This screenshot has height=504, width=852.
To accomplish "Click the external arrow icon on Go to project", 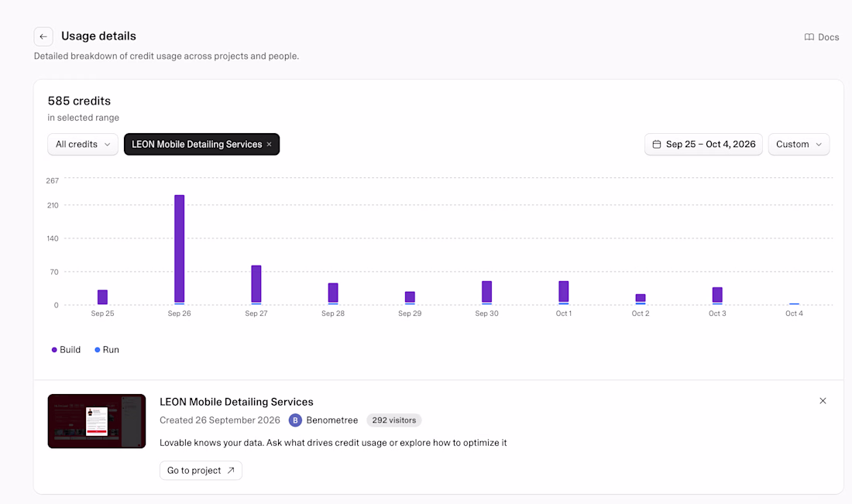I will [x=231, y=471].
